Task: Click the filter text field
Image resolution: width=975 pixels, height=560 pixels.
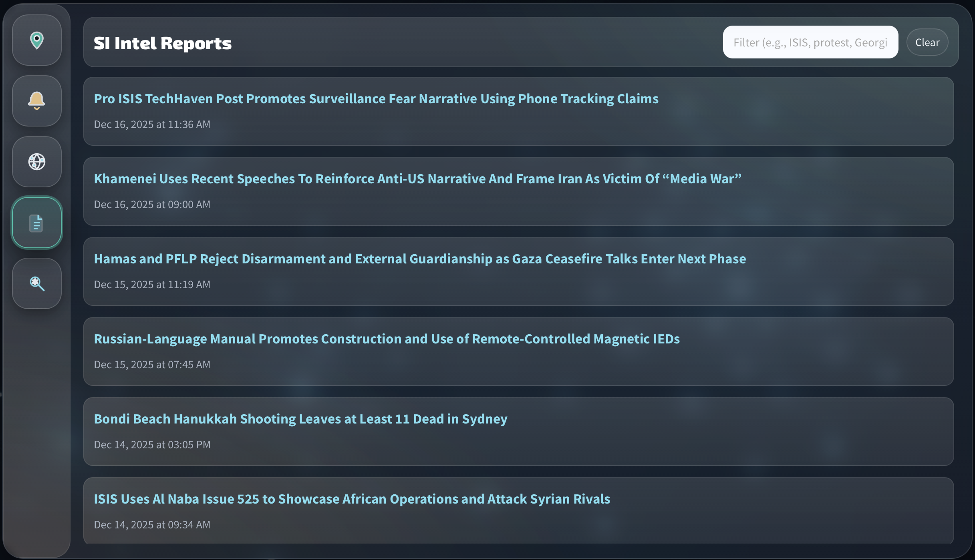Action: pos(810,42)
